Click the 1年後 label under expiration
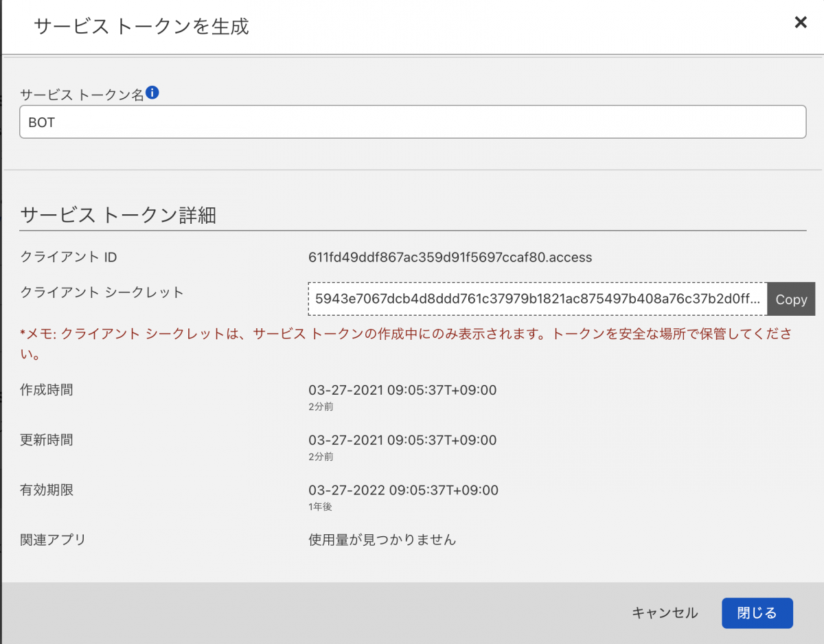 (320, 506)
